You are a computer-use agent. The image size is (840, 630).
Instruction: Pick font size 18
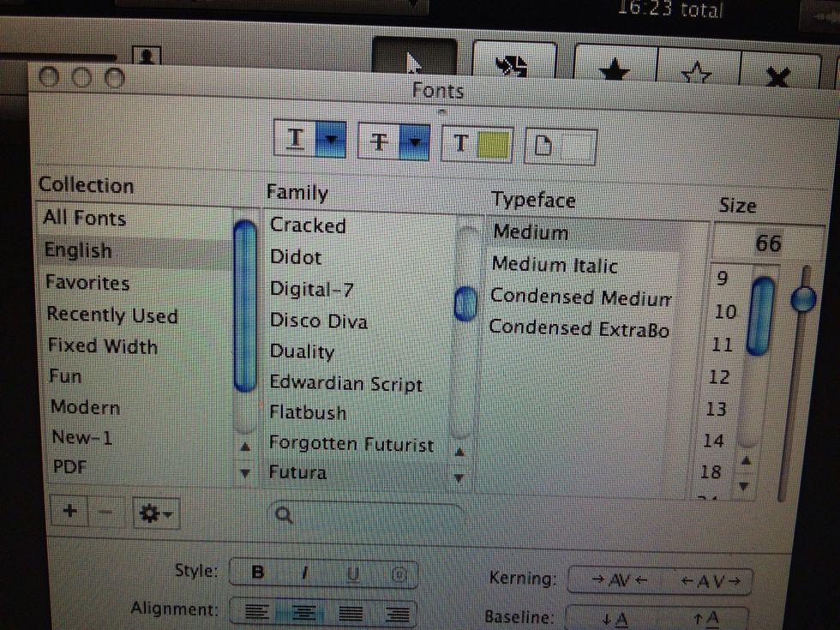pos(711,472)
